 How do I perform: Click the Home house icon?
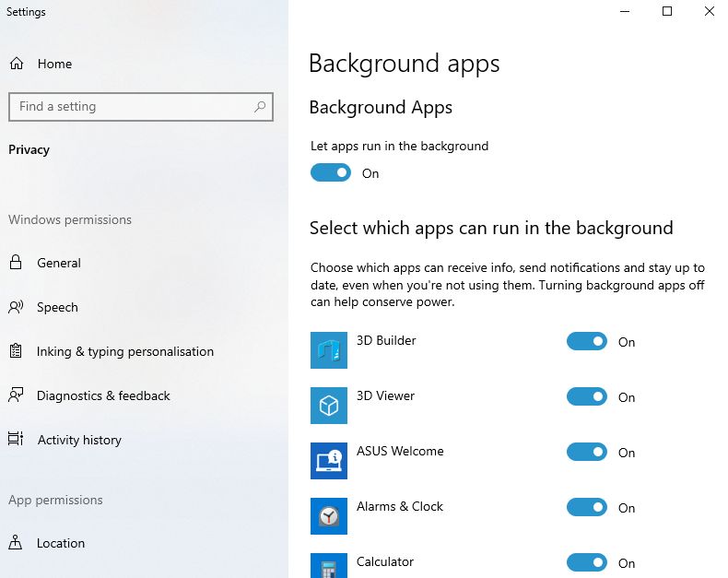[x=17, y=64]
